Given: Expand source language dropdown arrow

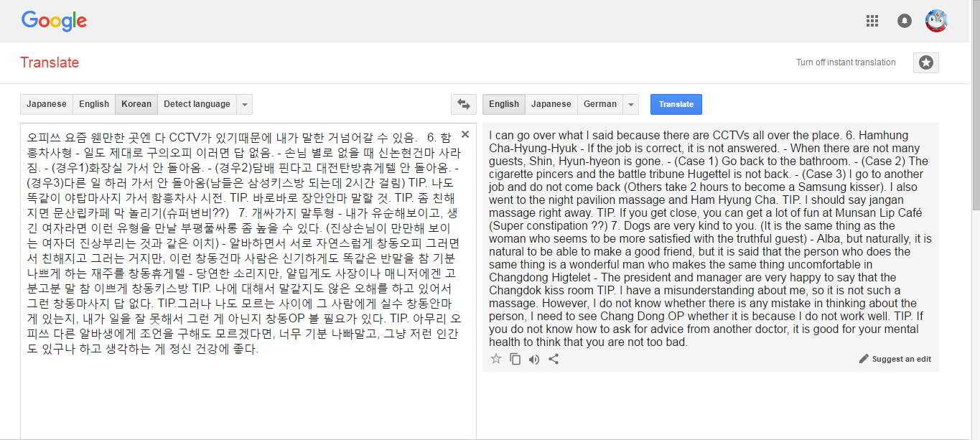Looking at the screenshot, I should click(x=245, y=104).
